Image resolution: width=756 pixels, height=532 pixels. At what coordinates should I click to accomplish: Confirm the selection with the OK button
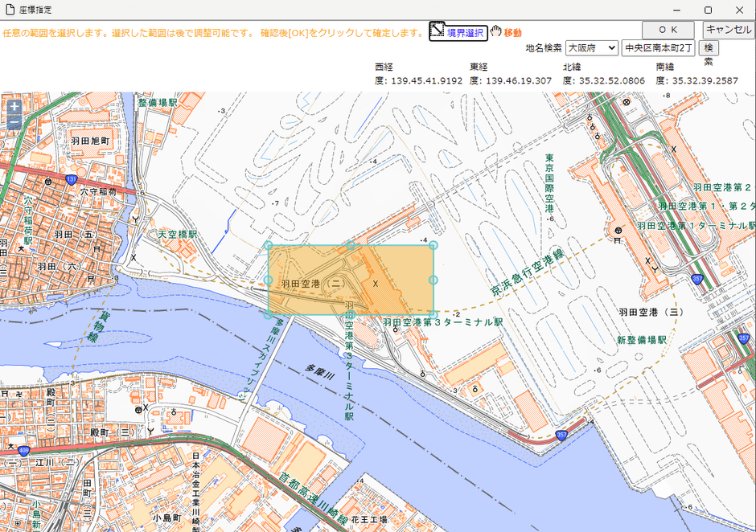pyautogui.click(x=668, y=29)
